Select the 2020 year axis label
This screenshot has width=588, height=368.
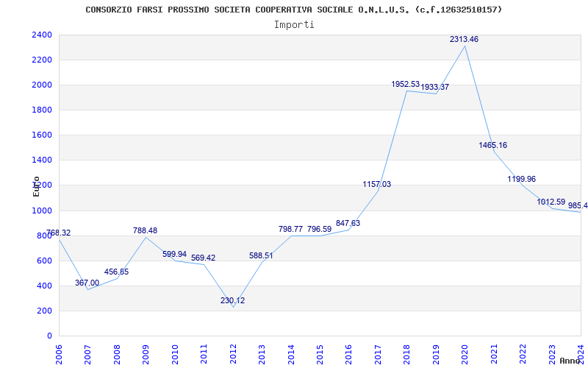(x=465, y=354)
